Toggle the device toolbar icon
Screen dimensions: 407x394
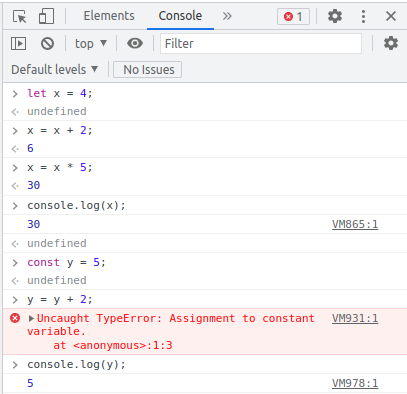[46, 16]
